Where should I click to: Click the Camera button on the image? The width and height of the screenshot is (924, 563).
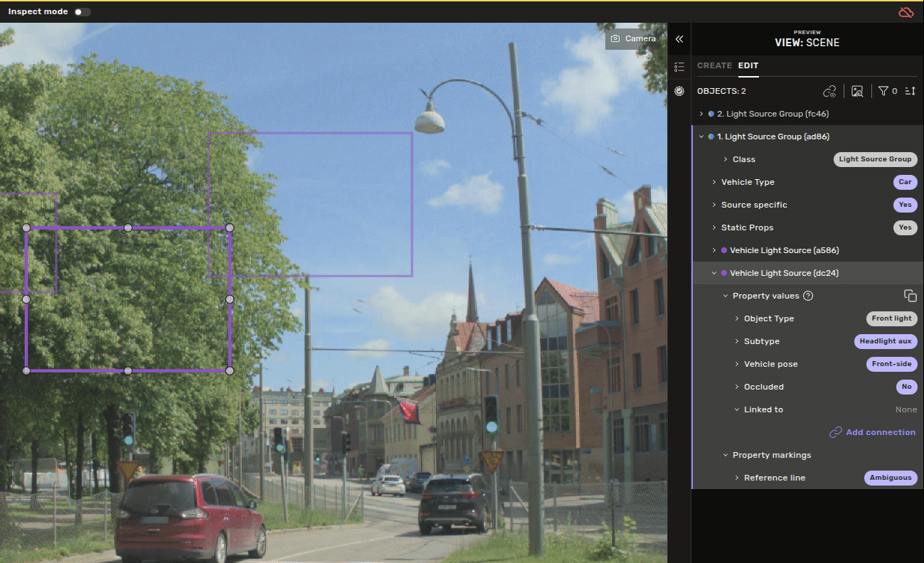pyautogui.click(x=633, y=38)
